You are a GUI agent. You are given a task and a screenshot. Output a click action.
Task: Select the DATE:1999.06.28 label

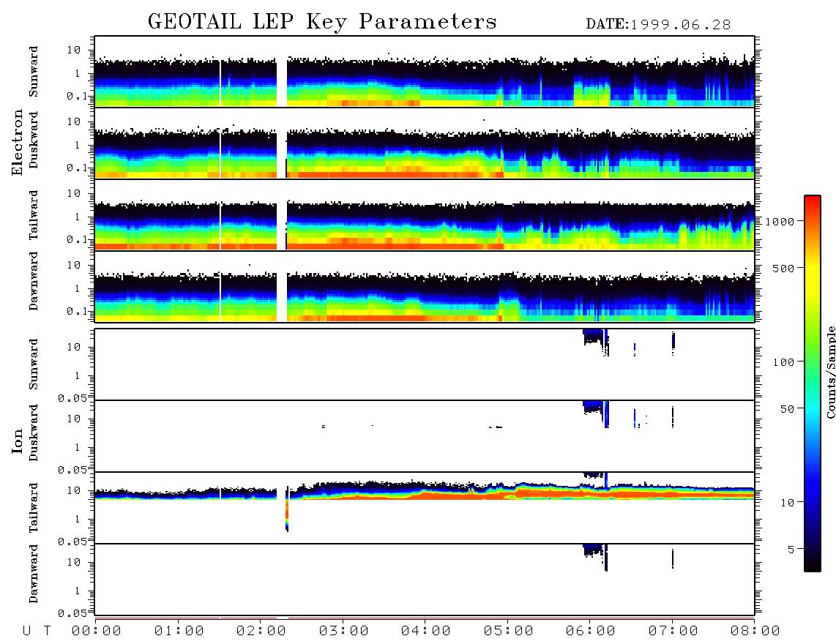(658, 25)
